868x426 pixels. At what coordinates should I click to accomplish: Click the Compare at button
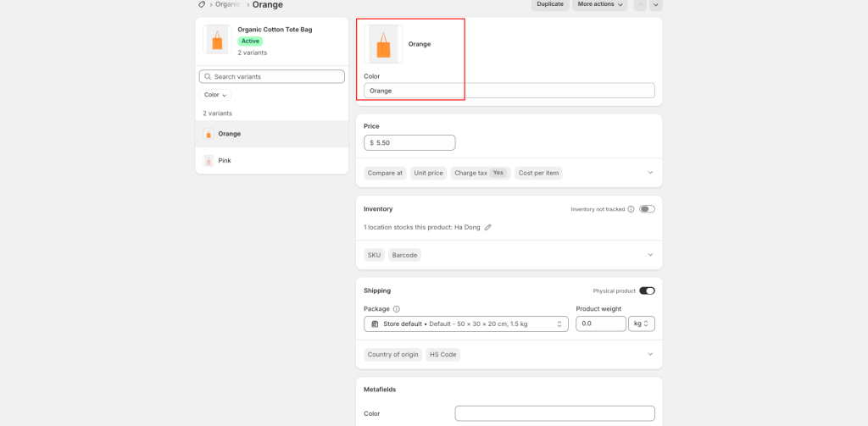[385, 173]
